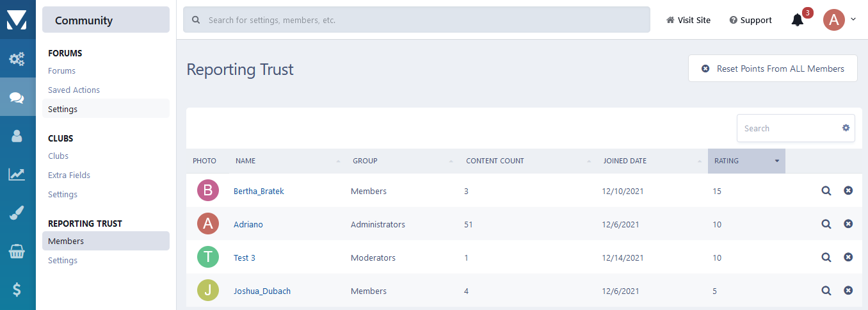Open the Statistics chart icon in sidebar
This screenshot has width=868, height=310.
(x=17, y=174)
